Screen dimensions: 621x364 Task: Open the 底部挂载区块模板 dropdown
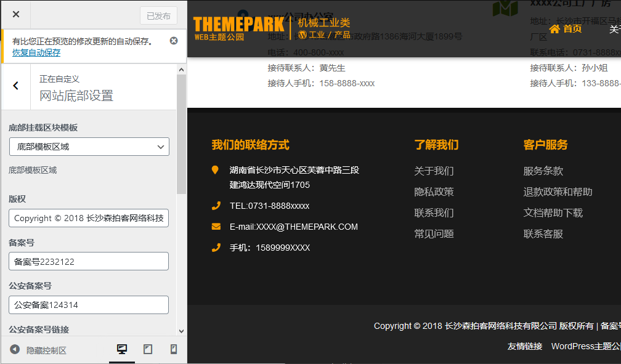[89, 147]
